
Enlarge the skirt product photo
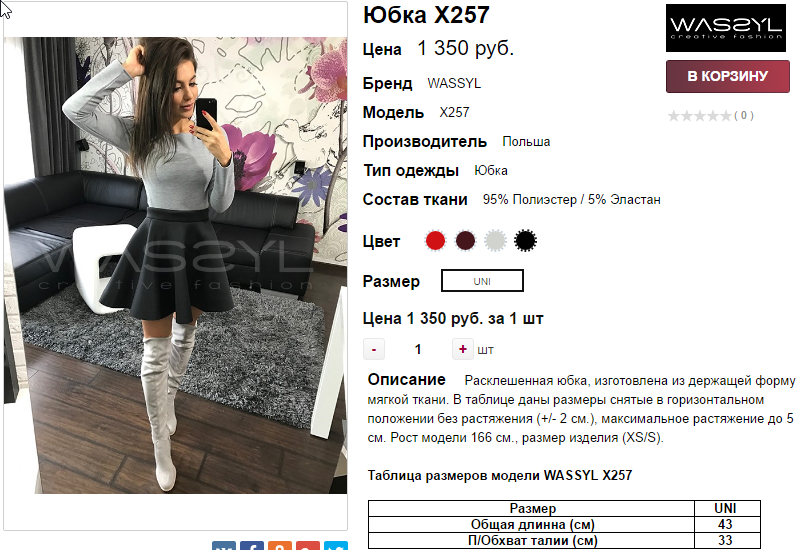[x=176, y=265]
